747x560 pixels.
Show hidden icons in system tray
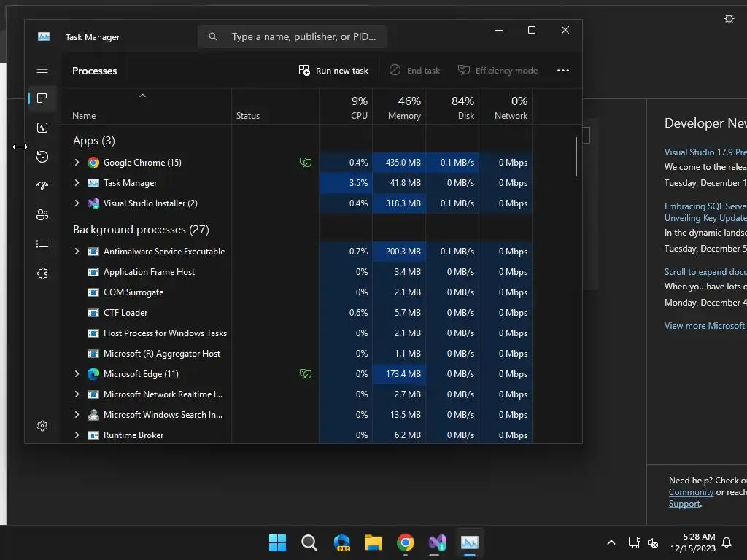(x=611, y=542)
